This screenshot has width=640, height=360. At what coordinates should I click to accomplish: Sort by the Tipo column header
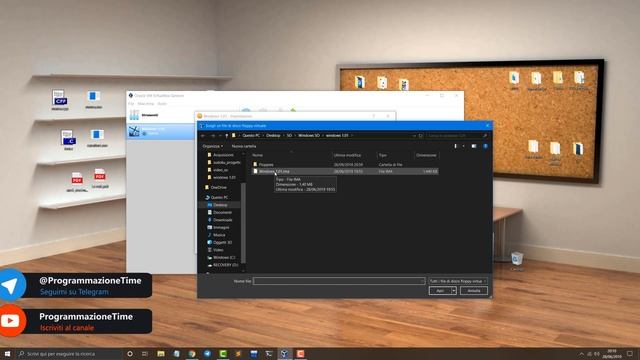pos(382,155)
